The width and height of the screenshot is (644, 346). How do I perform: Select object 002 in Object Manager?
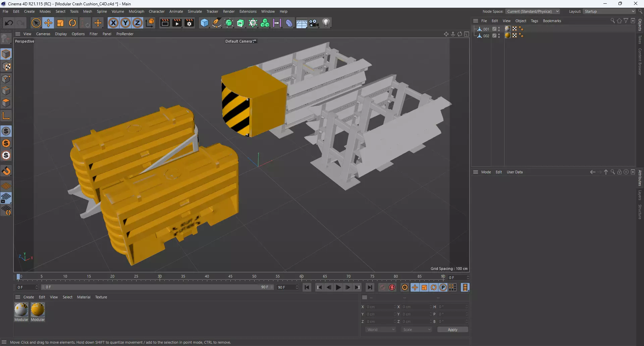coord(486,36)
